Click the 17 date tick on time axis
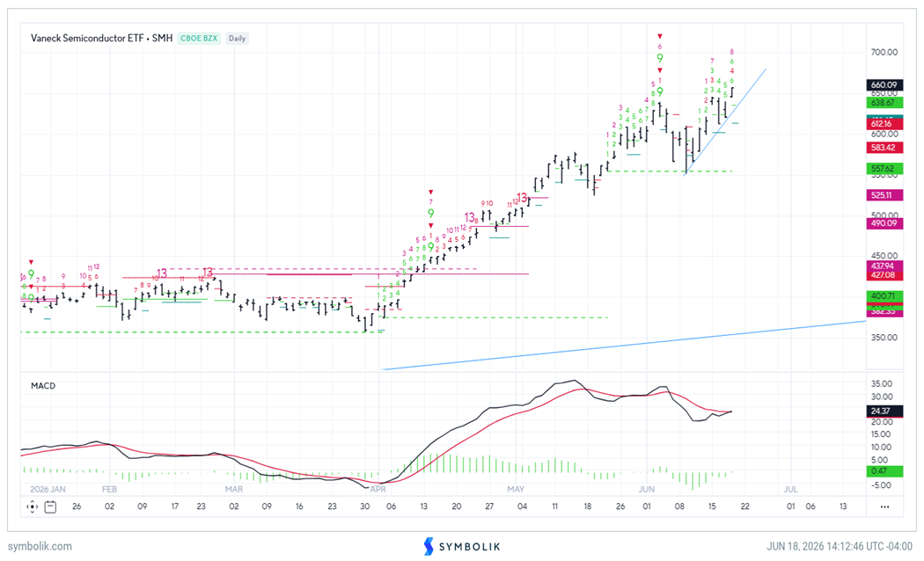This screenshot has width=924, height=561. click(175, 506)
